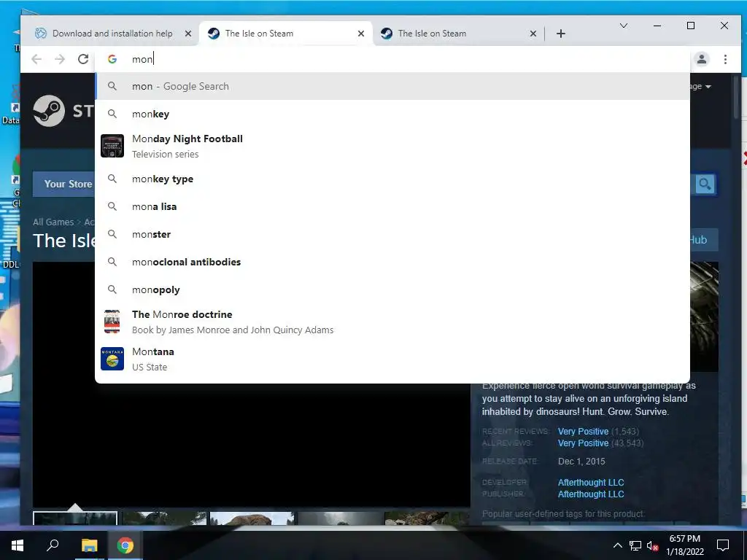
Task: Pick the Monday Night Football suggestion
Action: pos(392,146)
